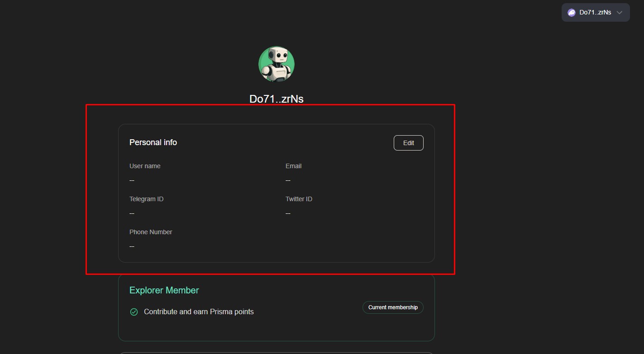Click the empty Phone Number value
Viewport: 644px width, 354px height.
tap(132, 246)
